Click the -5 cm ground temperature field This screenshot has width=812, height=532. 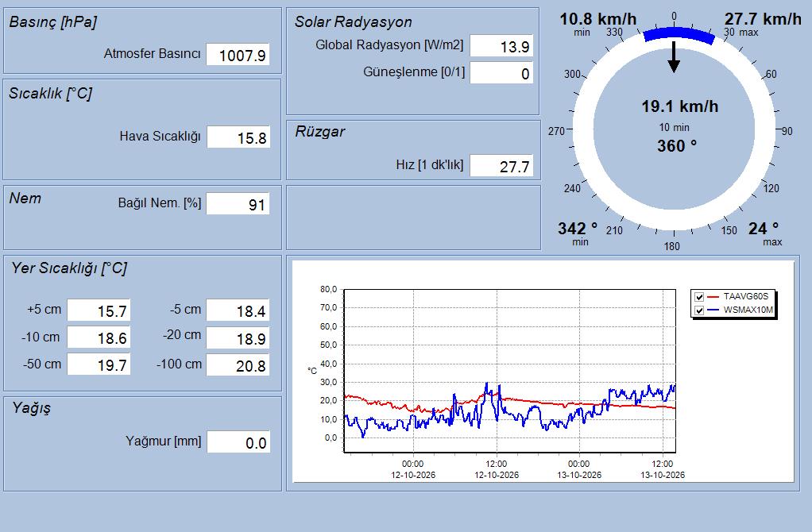coord(238,310)
